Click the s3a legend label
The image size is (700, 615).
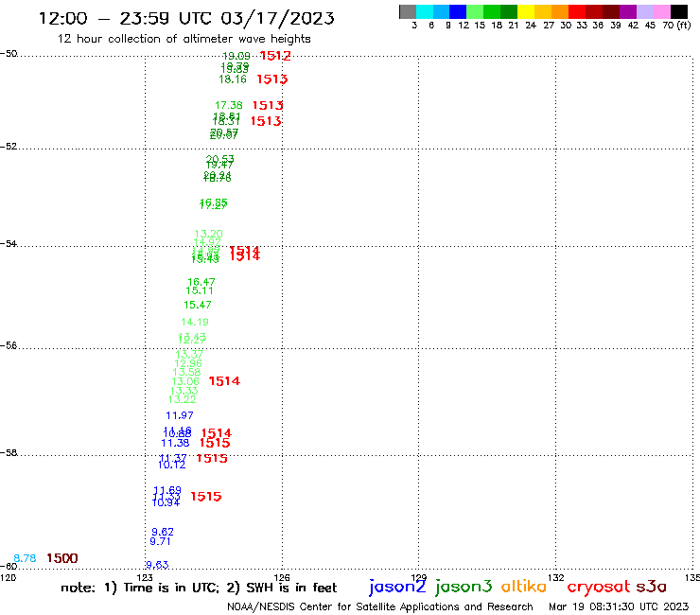[651, 587]
